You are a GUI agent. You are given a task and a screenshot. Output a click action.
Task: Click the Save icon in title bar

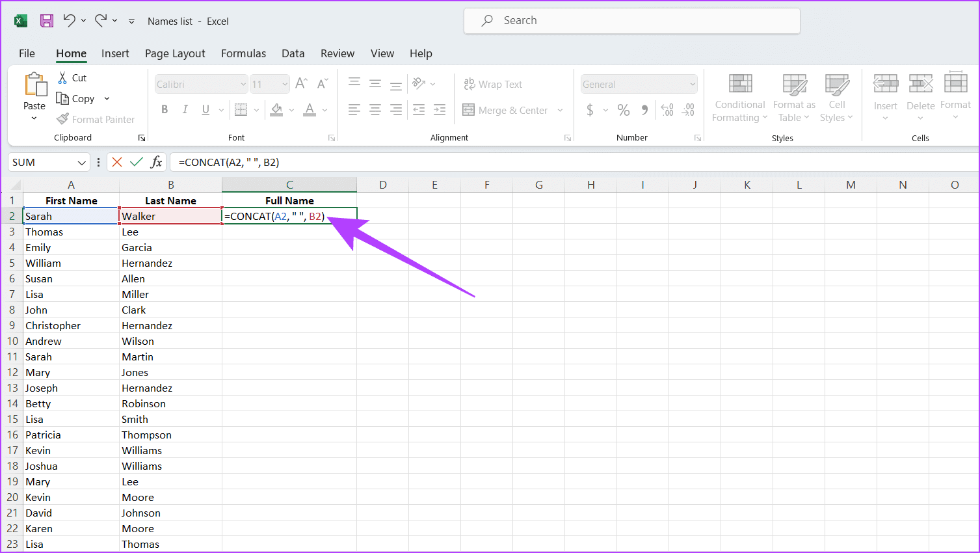tap(47, 21)
